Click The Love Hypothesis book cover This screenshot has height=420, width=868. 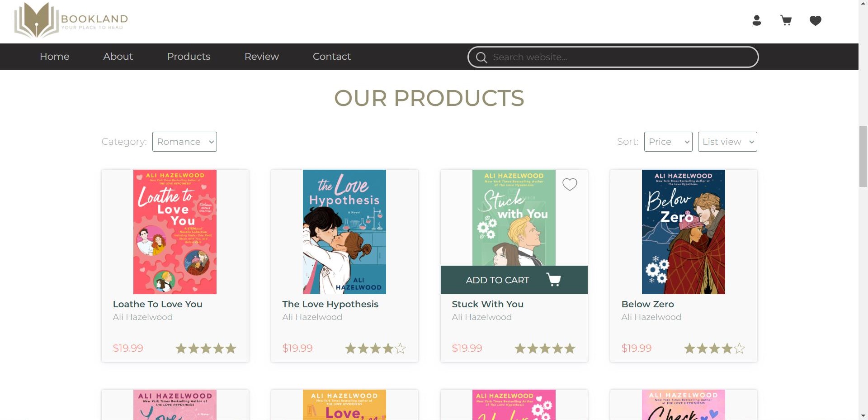tap(344, 232)
